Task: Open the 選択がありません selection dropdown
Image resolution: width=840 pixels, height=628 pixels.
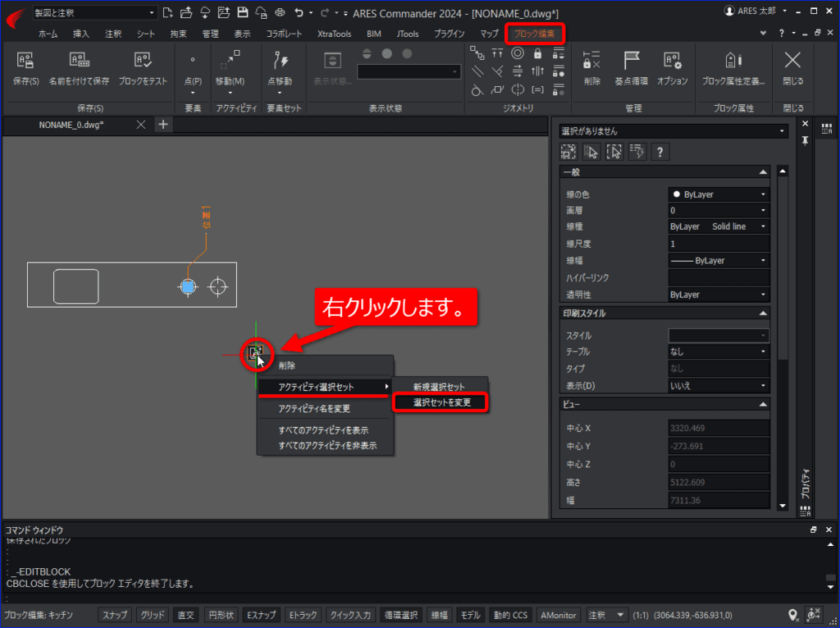Action: [673, 131]
